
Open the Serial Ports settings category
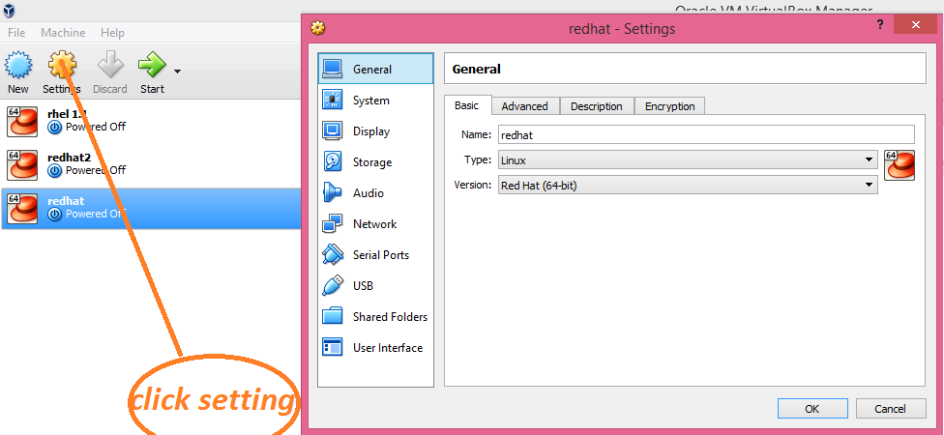(x=376, y=255)
